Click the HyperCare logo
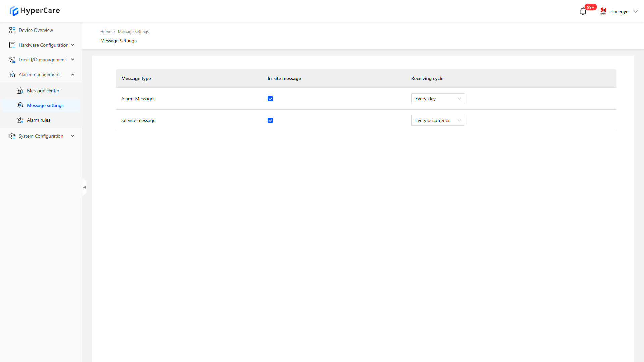Viewport: 644px width, 362px height. pos(35,11)
